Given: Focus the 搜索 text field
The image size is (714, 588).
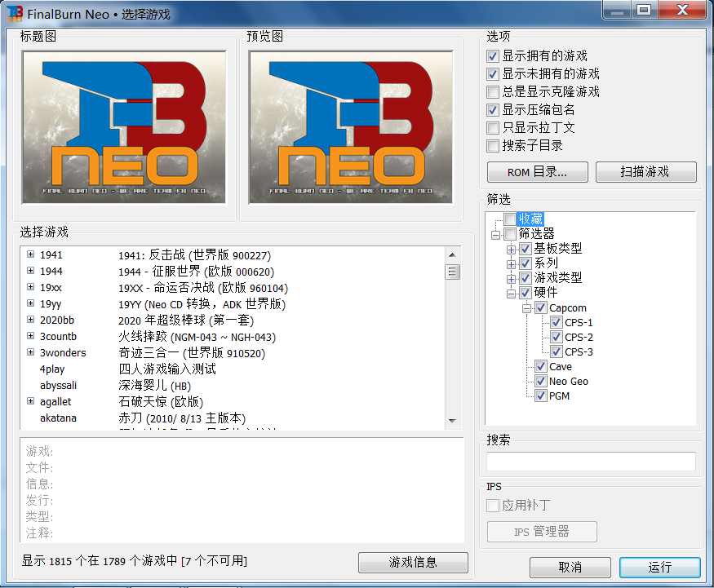Looking at the screenshot, I should pos(591,462).
